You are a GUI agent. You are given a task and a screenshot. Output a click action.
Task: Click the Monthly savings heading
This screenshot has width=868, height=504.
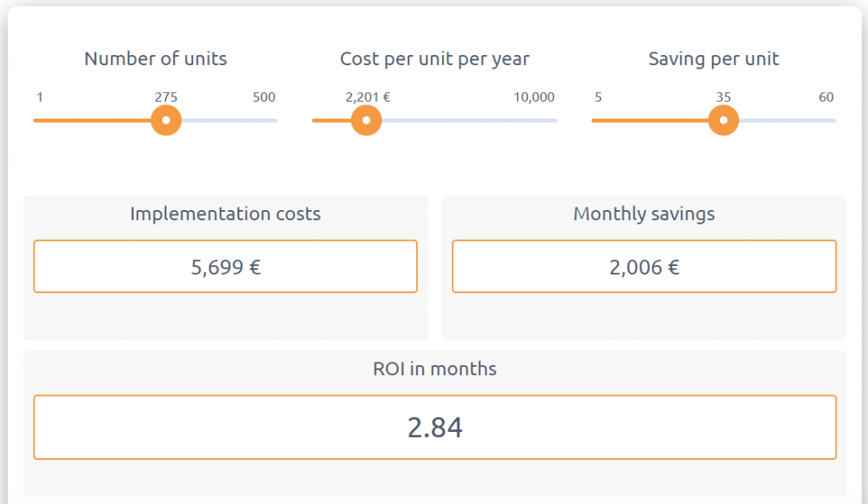[644, 213]
